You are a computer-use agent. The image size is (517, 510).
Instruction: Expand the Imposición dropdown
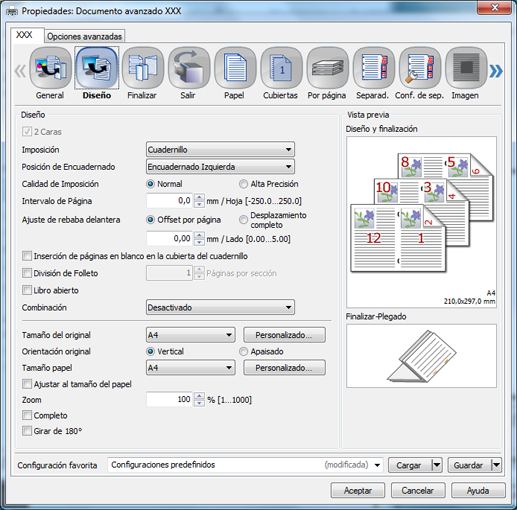pyautogui.click(x=220, y=149)
